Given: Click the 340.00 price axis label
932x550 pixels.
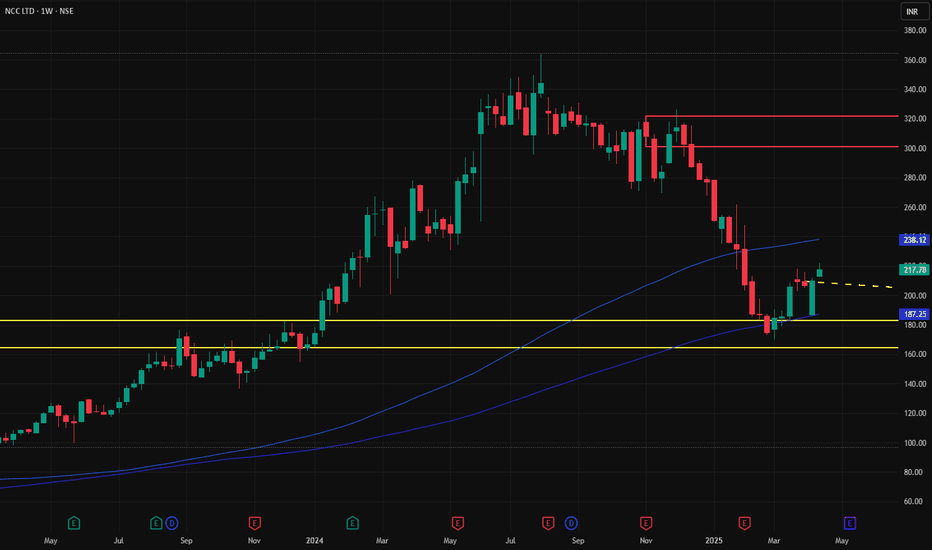Looking at the screenshot, I should tap(915, 89).
